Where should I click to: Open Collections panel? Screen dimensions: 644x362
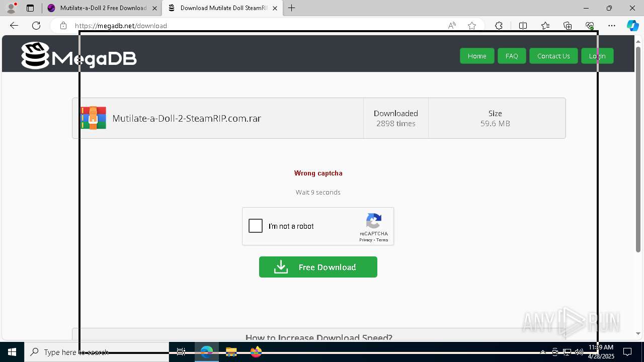point(568,26)
